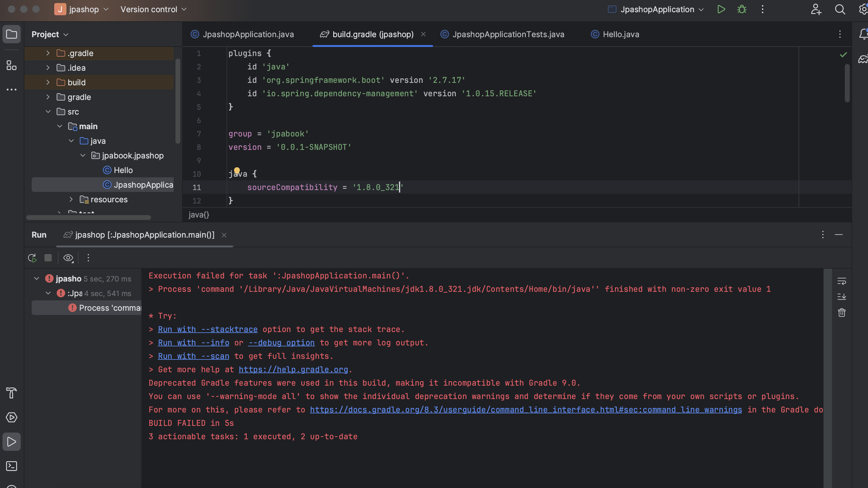This screenshot has width=868, height=488.
Task: Open editor tabs more options menu
Action: [840, 34]
